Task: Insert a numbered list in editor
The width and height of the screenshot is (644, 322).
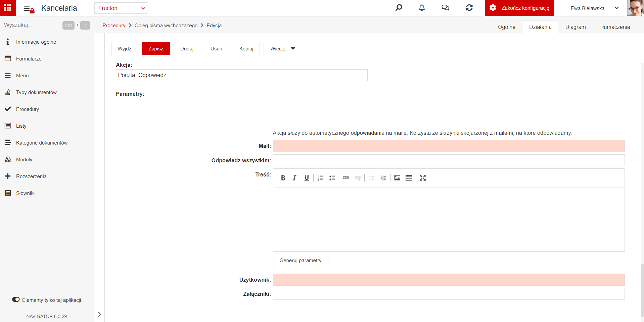Action: point(320,178)
